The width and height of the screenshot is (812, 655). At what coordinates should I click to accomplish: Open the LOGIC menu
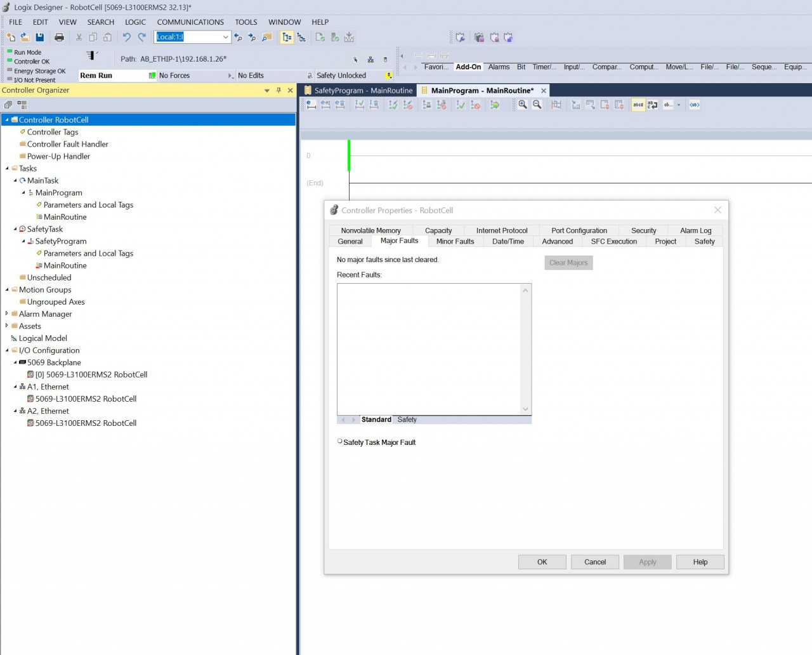coord(135,22)
